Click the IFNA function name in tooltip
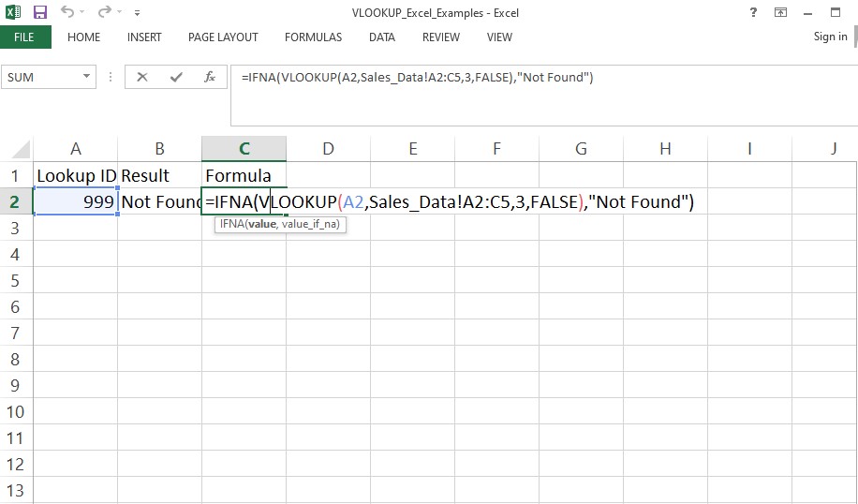858x504 pixels. point(230,225)
